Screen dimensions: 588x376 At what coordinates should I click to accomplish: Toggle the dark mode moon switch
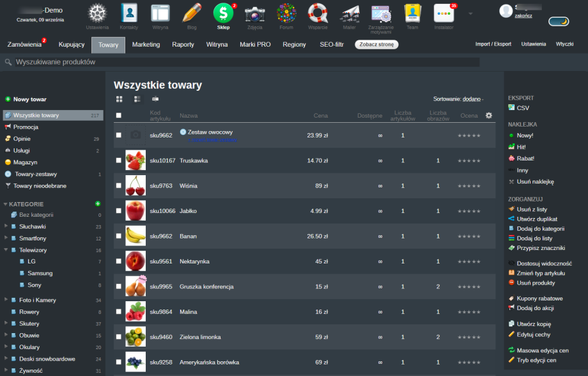coord(558,22)
